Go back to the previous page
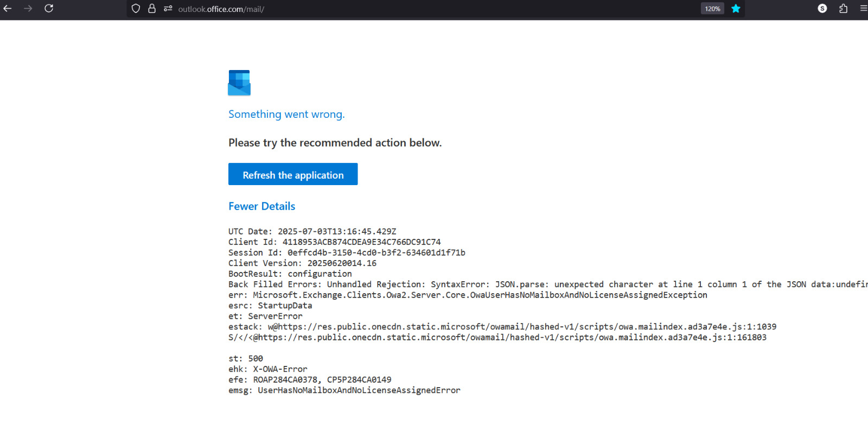Screen dimensions: 868x424 point(8,9)
